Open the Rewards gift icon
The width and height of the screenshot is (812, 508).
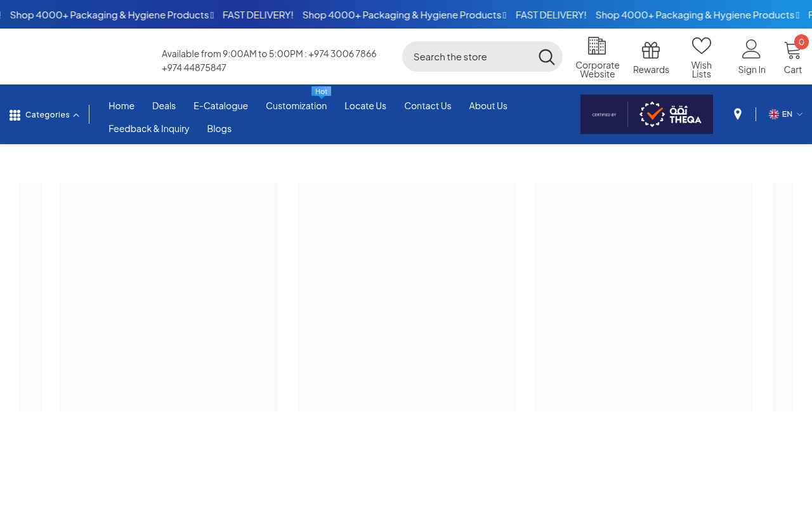click(651, 50)
